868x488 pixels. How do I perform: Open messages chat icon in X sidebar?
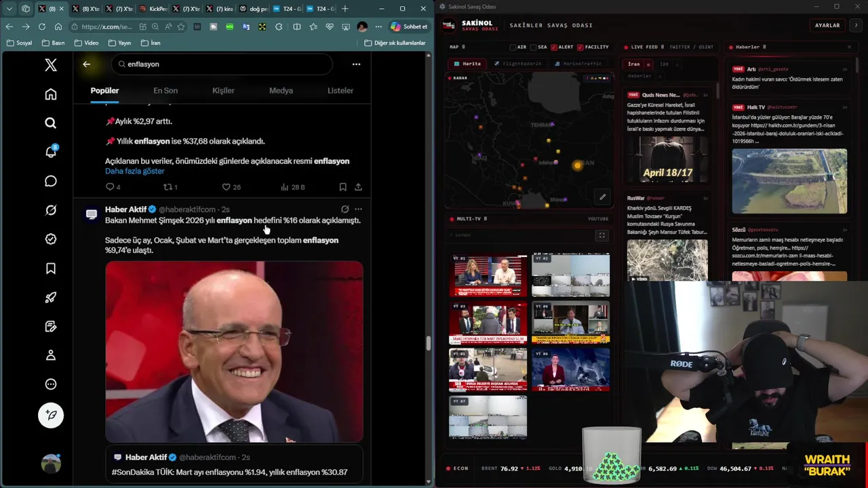coord(51,181)
